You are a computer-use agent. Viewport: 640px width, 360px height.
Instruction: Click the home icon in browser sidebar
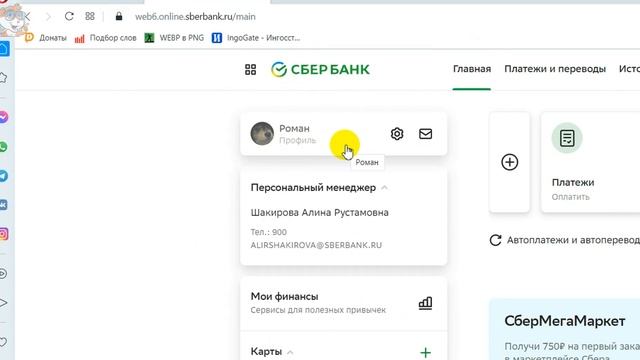[x=4, y=49]
